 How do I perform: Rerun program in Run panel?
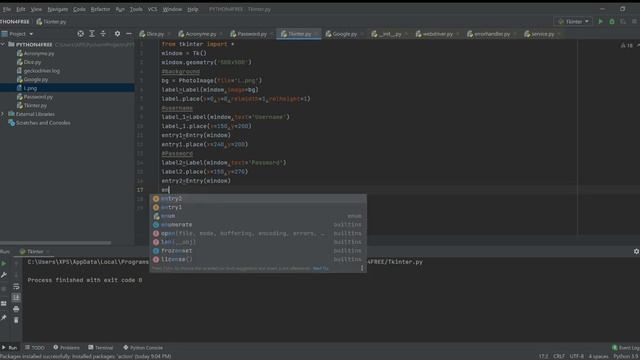tap(4, 264)
